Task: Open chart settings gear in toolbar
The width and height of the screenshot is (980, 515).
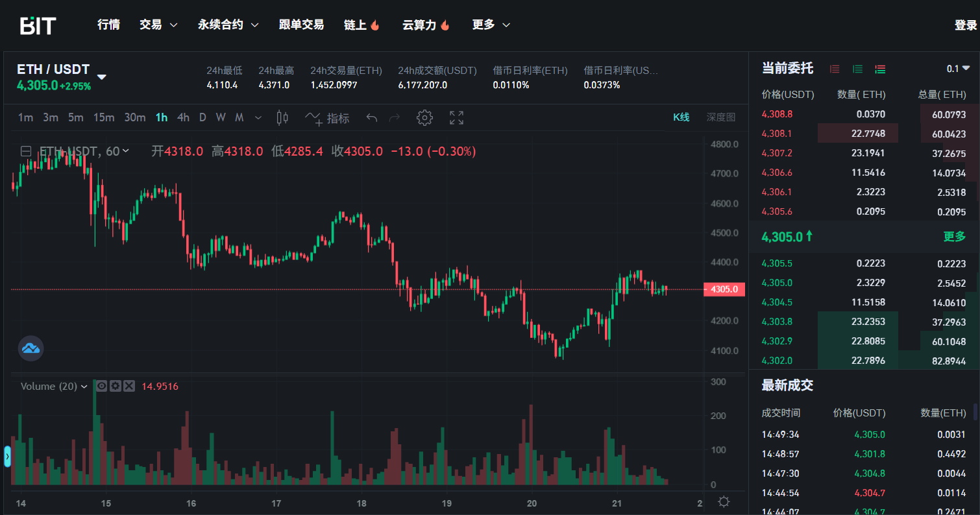Action: point(424,117)
